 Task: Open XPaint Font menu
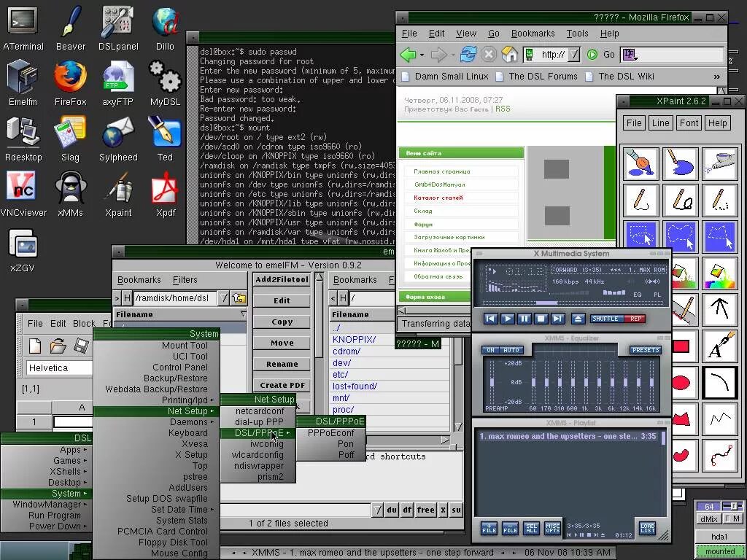click(x=689, y=122)
